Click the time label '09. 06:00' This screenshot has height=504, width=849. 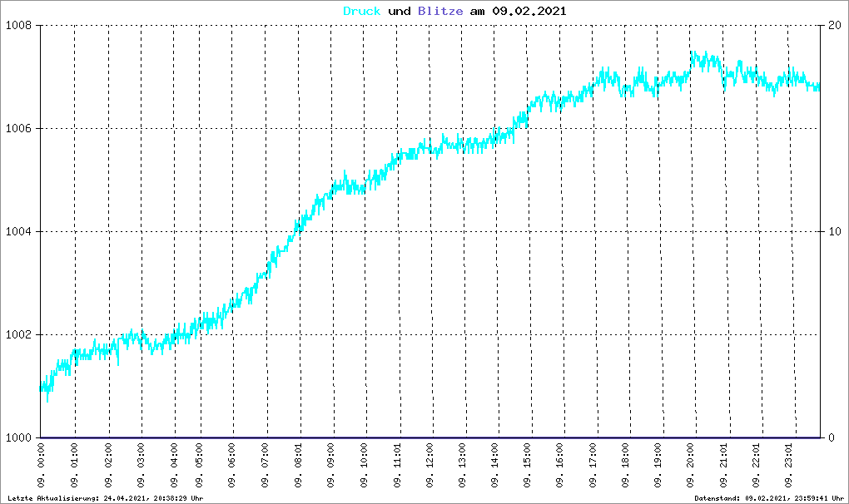pyautogui.click(x=231, y=466)
